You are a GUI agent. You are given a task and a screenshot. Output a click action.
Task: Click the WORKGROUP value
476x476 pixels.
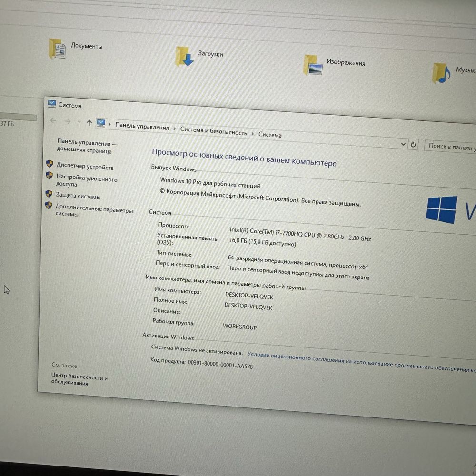pos(239,327)
